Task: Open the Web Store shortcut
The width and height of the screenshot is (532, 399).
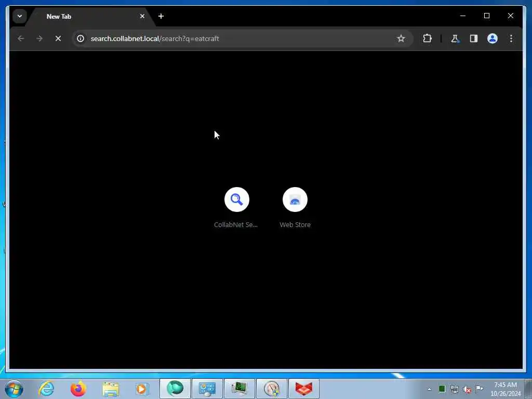Action: tap(295, 208)
